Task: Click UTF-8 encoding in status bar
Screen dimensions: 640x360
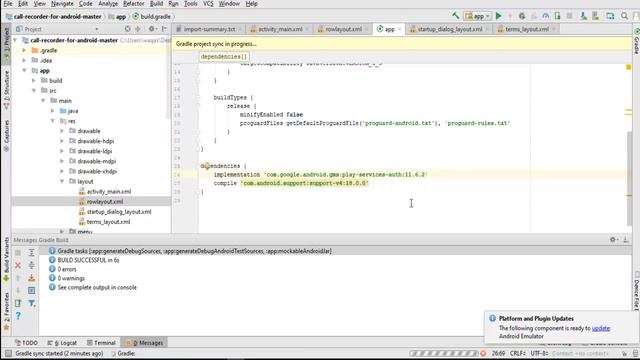Action: [539, 353]
